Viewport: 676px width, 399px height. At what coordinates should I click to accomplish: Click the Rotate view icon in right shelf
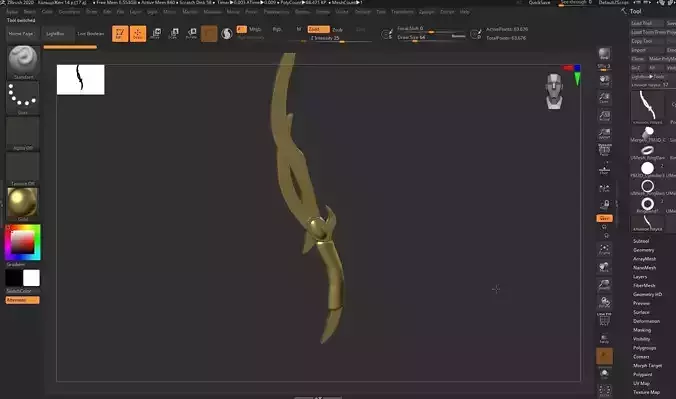[604, 302]
